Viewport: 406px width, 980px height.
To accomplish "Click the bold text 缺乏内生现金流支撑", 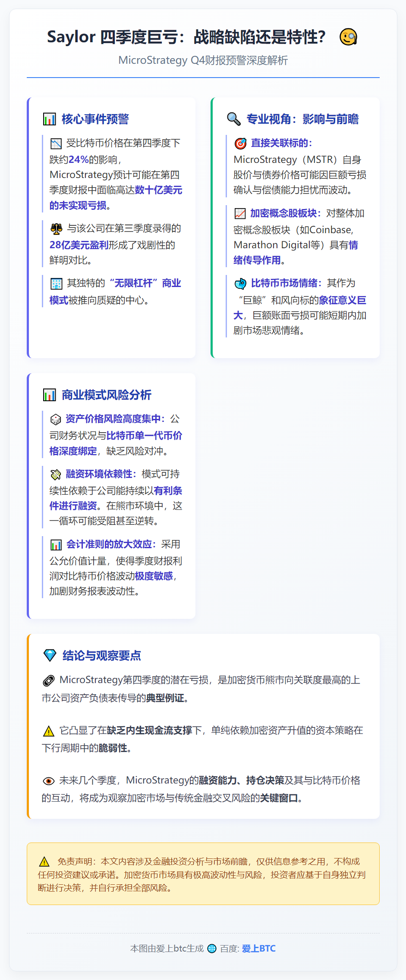I will [149, 730].
